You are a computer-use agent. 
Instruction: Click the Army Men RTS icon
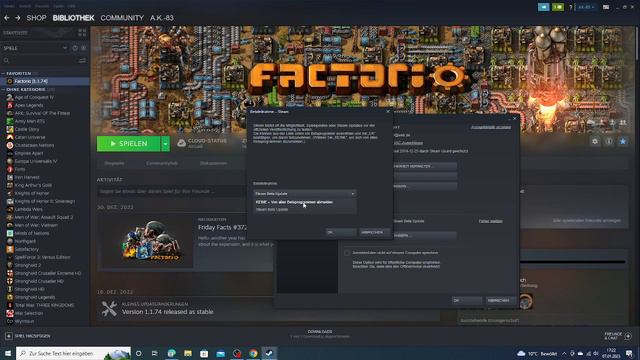10,121
